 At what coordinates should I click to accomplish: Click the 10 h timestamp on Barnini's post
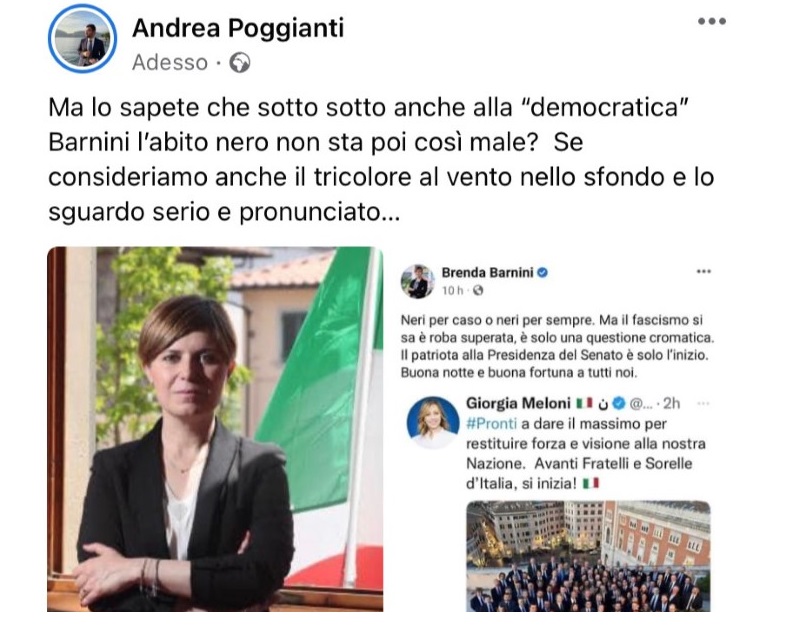453,291
